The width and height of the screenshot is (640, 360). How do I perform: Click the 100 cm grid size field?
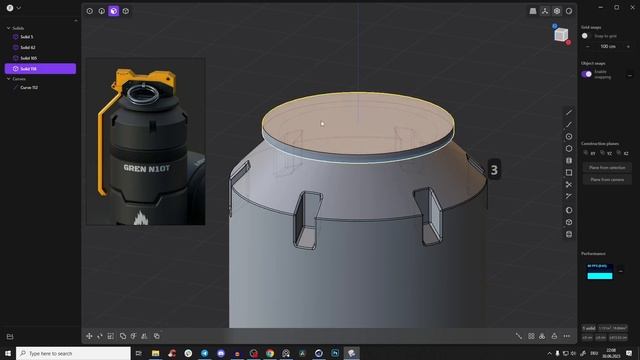pos(608,47)
